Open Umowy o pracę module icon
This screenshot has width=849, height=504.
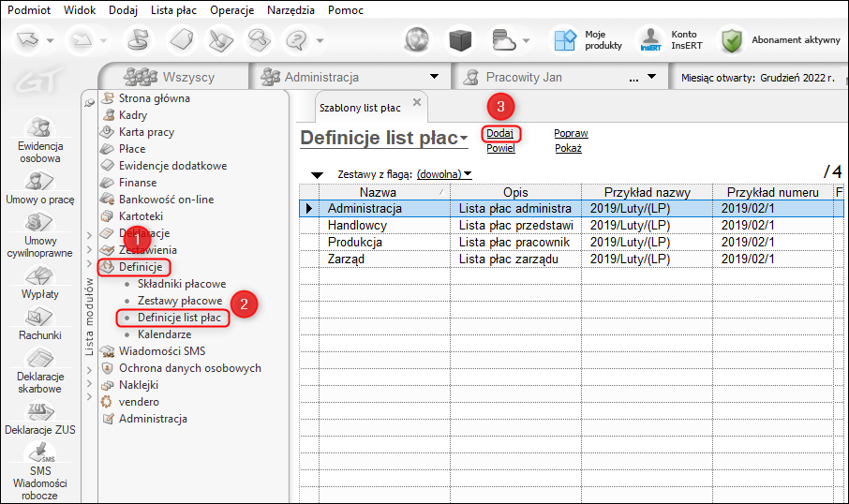[39, 181]
